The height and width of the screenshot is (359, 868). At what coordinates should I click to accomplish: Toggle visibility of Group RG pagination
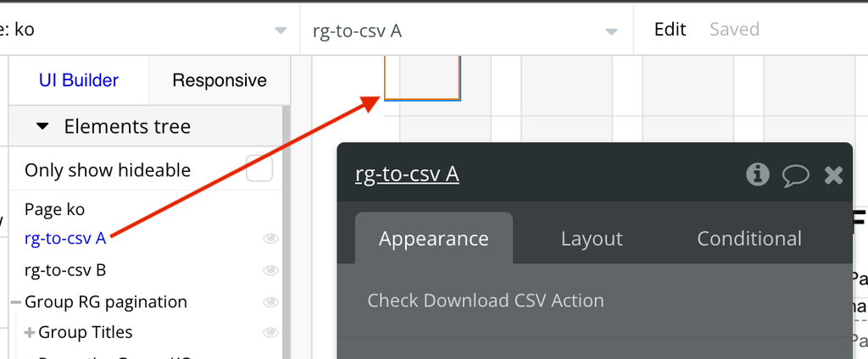point(271,301)
